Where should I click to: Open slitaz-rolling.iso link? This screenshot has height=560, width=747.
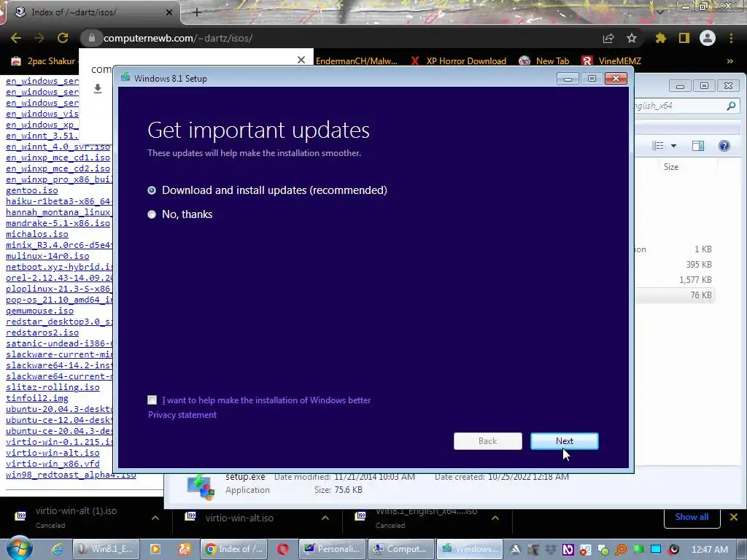point(53,387)
